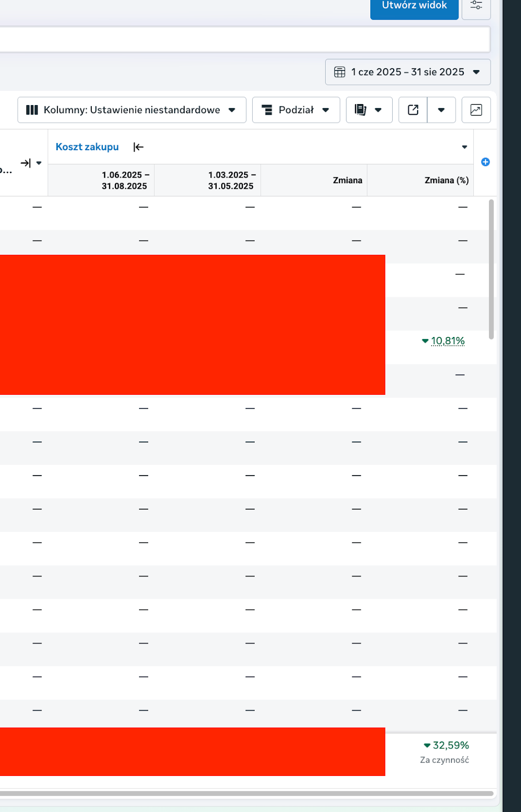Click the horizontal scrollbar at the table bottom
521x812 pixels.
click(x=247, y=793)
